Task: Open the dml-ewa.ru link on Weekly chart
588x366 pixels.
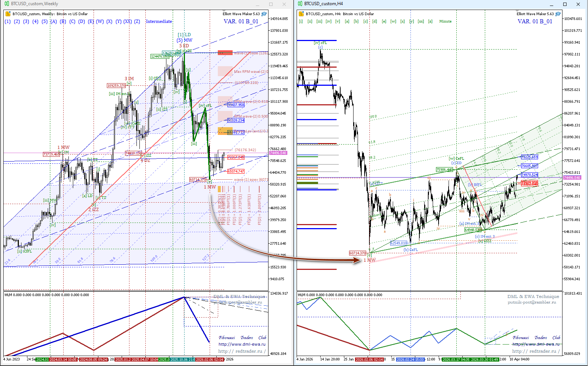Action: coord(242,344)
